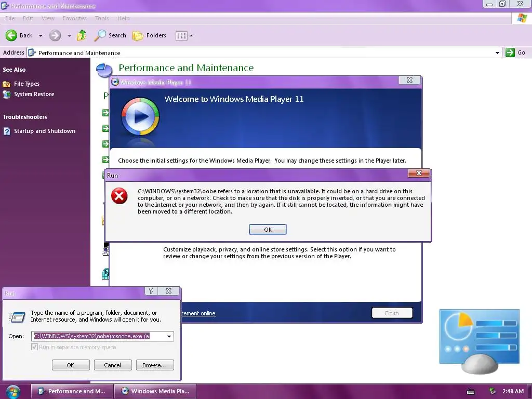Click the keyboard icon in the system tray
532x399 pixels.
[x=471, y=392]
